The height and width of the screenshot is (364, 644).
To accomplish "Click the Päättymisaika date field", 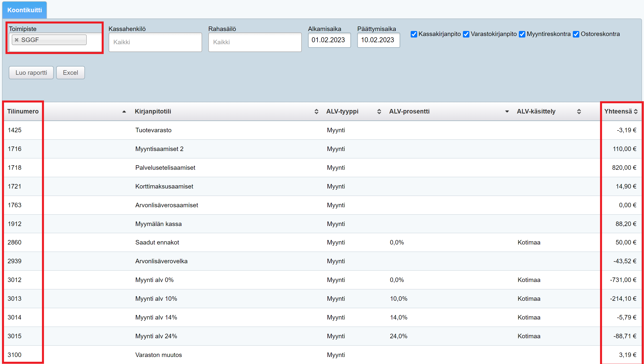I will tap(378, 40).
